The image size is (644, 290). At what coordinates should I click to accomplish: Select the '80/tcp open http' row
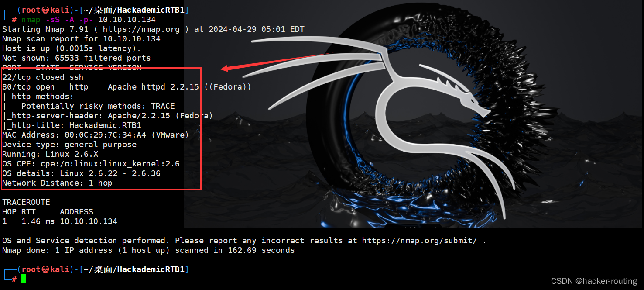point(127,87)
